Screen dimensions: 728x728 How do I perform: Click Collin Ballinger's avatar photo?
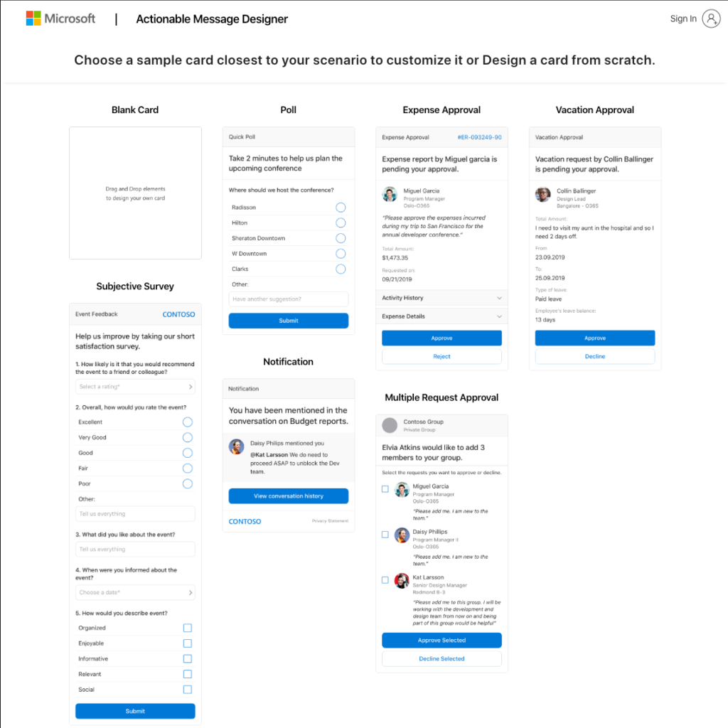(542, 194)
